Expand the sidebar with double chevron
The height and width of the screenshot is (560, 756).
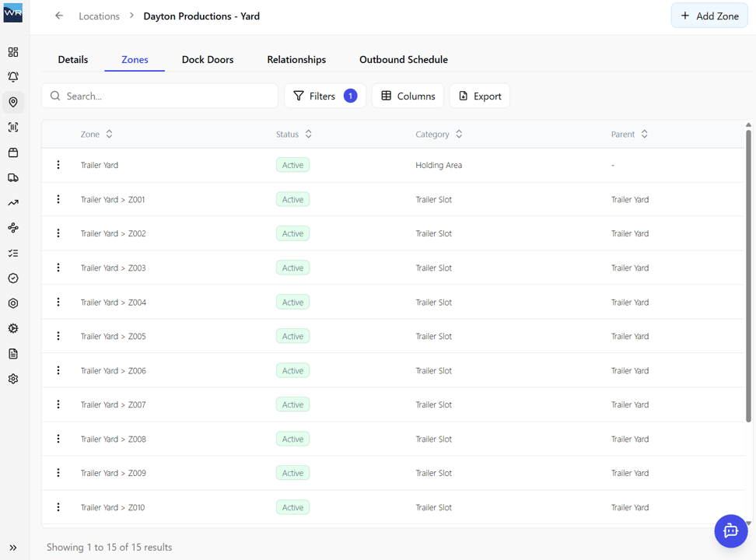pos(13,548)
